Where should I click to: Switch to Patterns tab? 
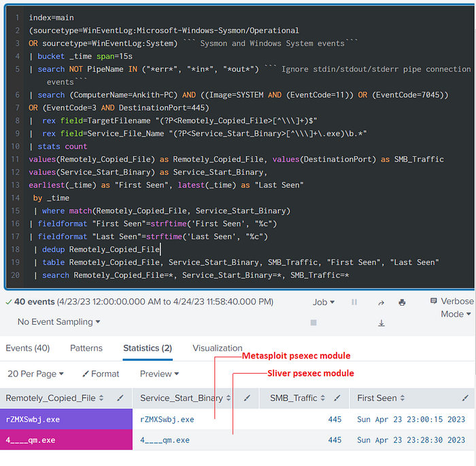click(86, 348)
